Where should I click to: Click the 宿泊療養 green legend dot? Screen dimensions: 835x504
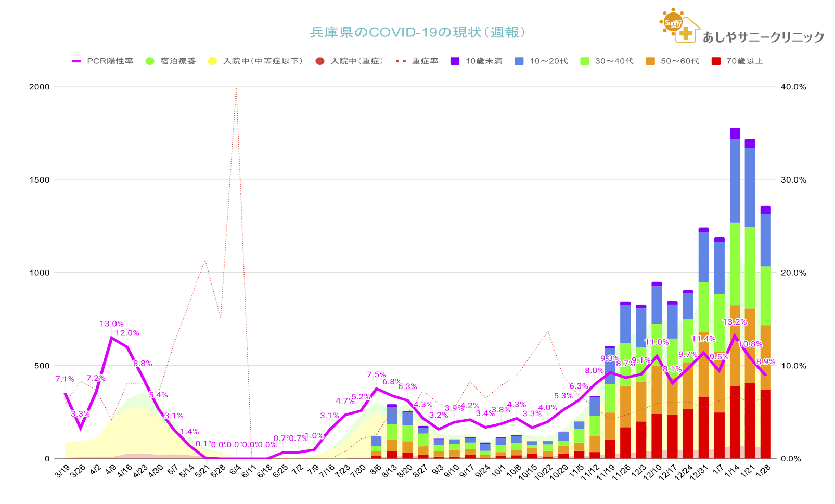click(150, 61)
